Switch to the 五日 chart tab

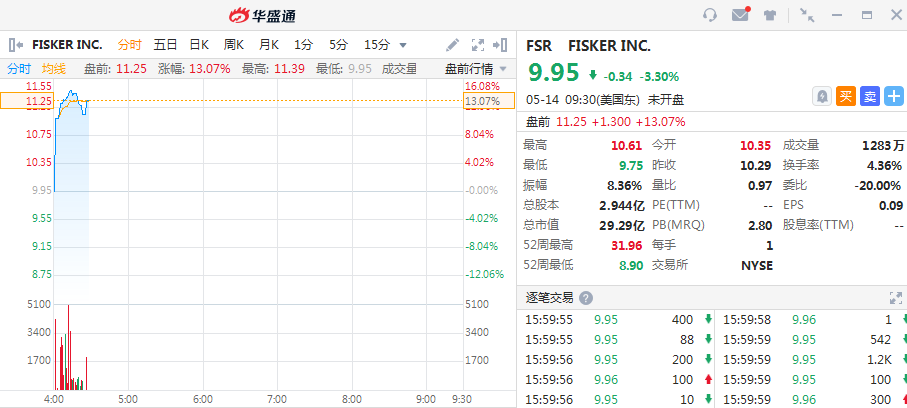pos(165,45)
